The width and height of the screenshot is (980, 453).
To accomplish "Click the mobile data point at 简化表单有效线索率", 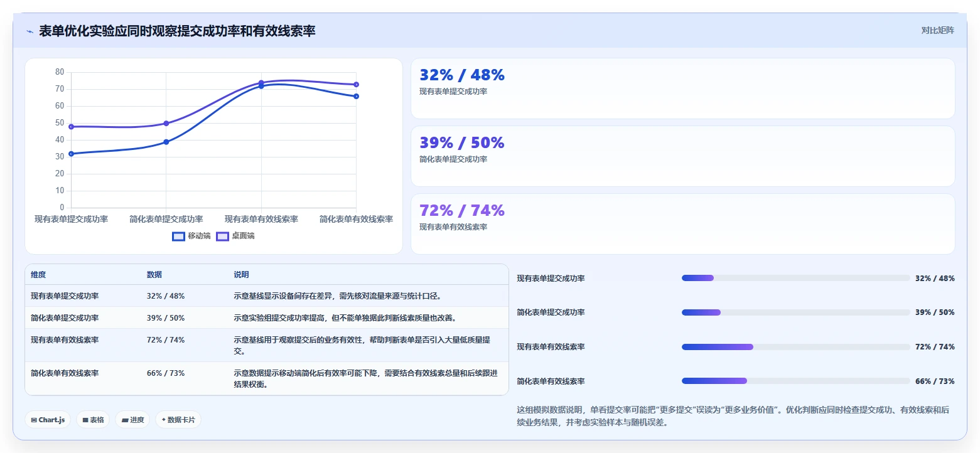I will 356,96.
